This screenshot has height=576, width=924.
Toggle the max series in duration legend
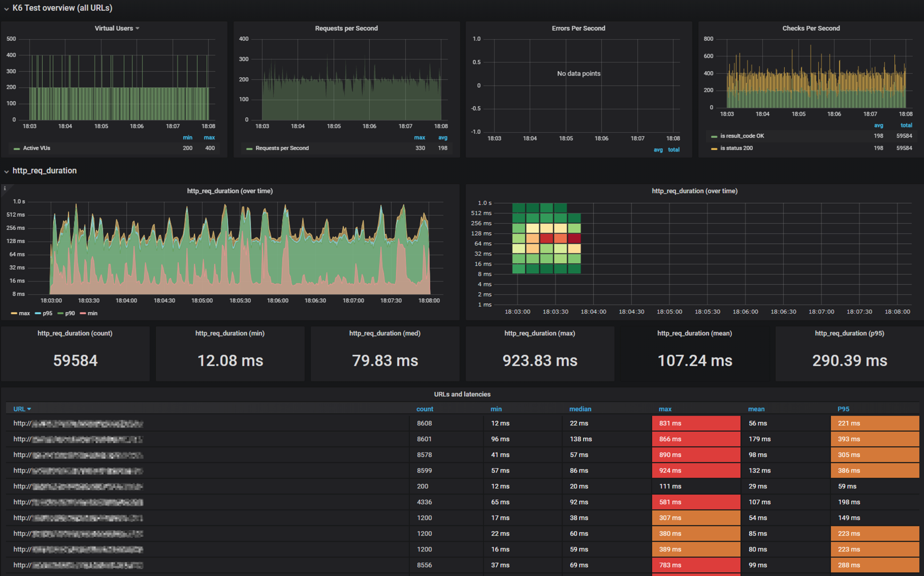(x=24, y=313)
